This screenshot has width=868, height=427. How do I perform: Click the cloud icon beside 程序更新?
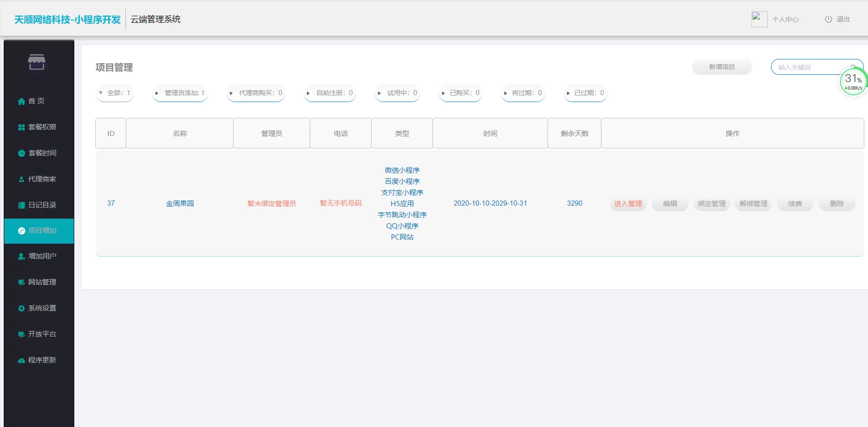click(x=21, y=360)
